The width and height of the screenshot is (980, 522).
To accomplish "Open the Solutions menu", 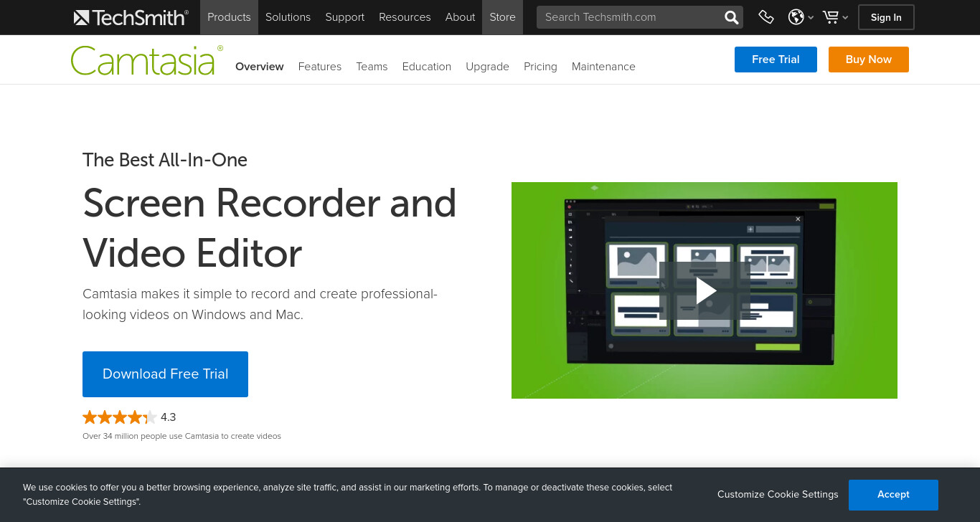I will [x=288, y=17].
